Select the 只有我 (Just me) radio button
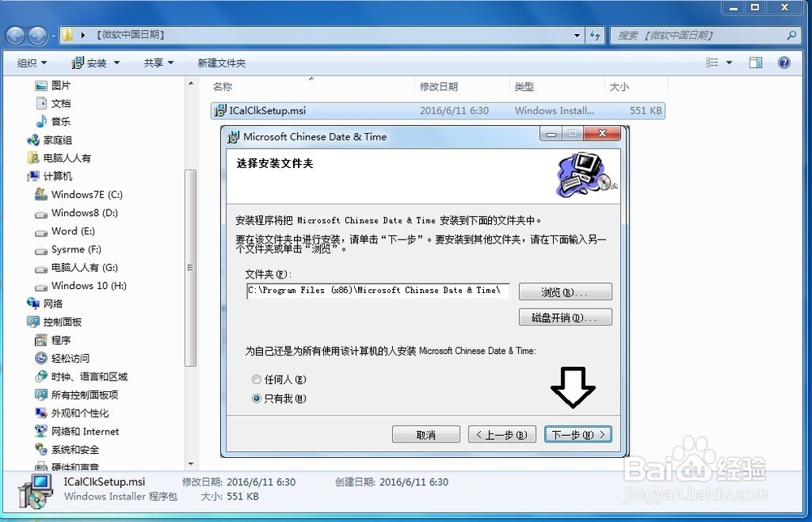The image size is (812, 522). [x=257, y=399]
